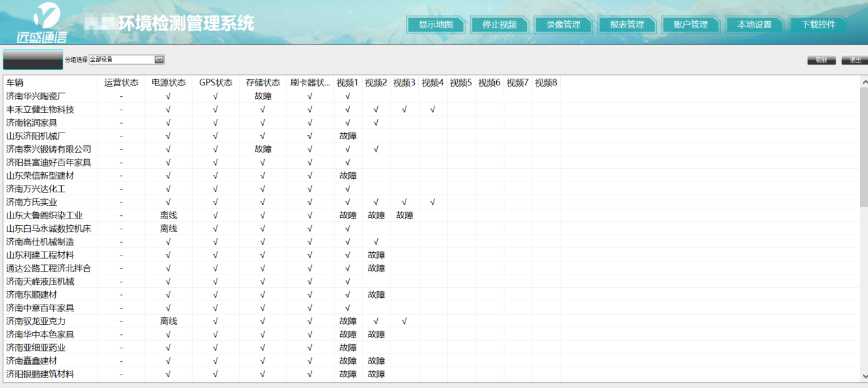Click the scrollbar down arrow at bottom right
Image resolution: width=868 pixels, height=388 pixels.
pos(864,375)
